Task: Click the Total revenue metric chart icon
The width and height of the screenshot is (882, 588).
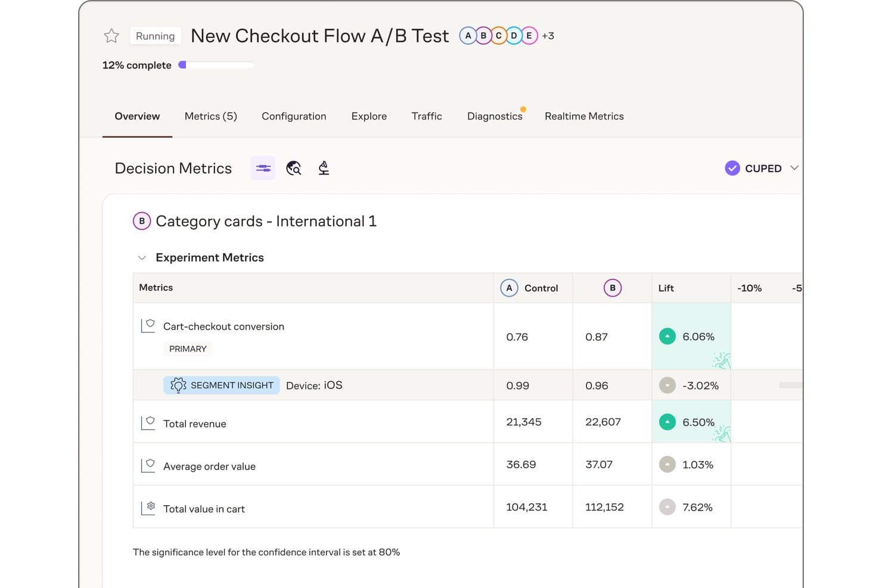Action: click(148, 423)
